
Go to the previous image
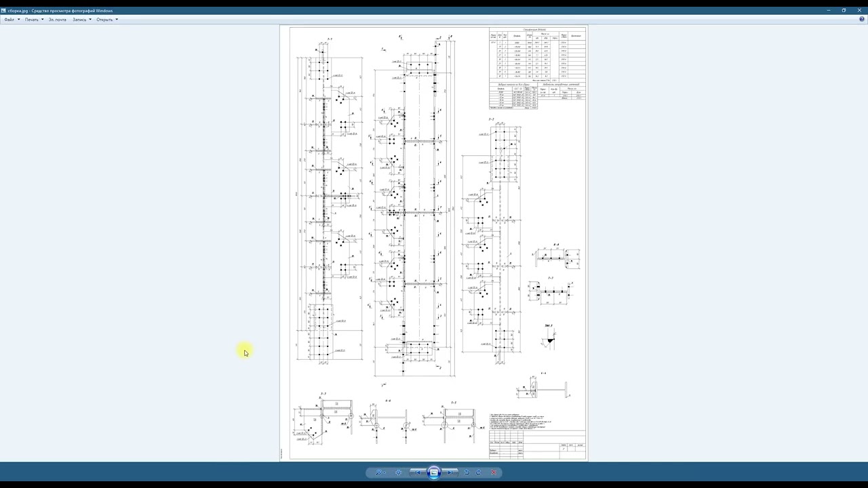418,472
